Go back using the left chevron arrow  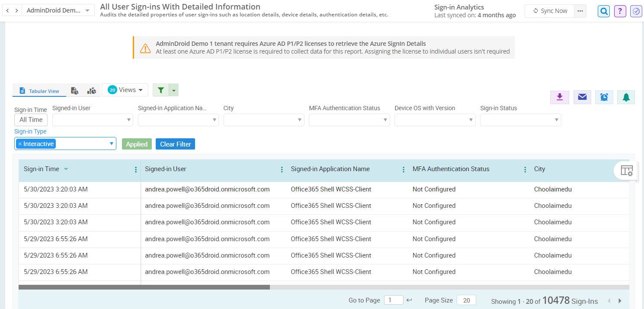click(x=7, y=10)
